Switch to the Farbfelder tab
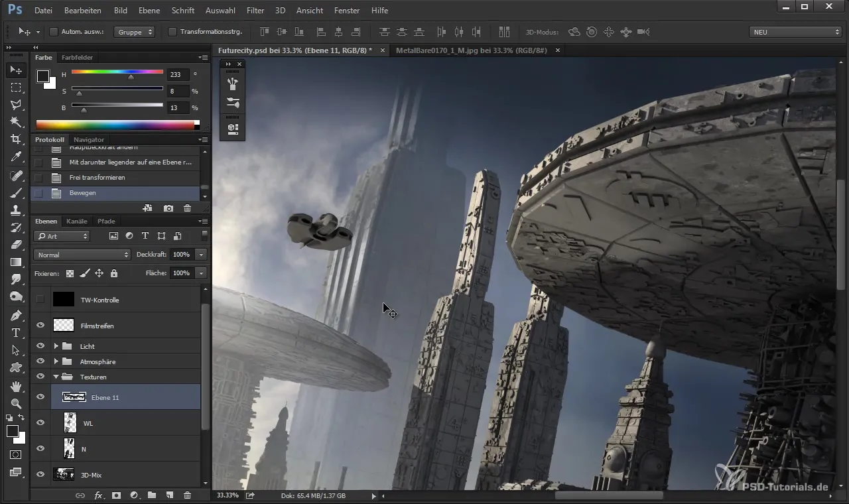849x504 pixels. [x=78, y=58]
